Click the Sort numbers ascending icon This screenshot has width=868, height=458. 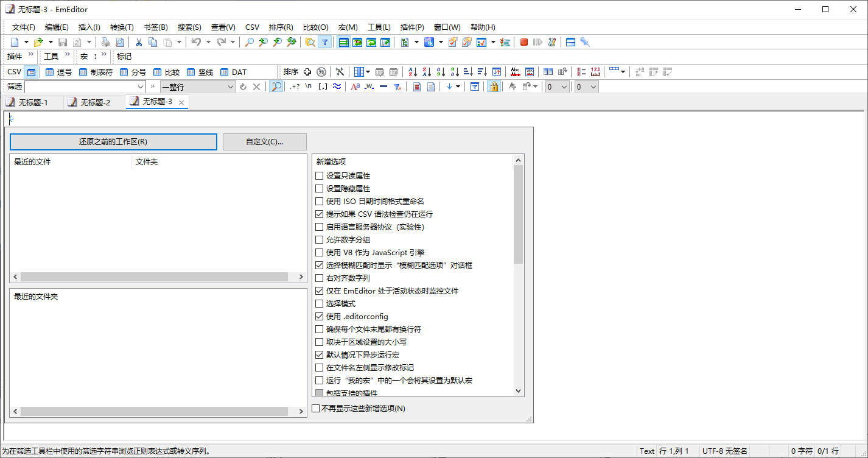point(441,72)
